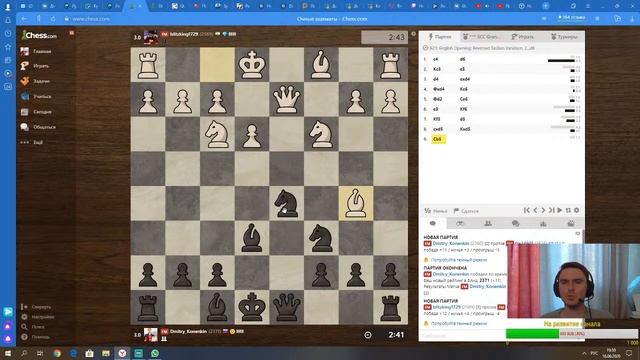Click the opening name A21 English Opening

point(482,48)
